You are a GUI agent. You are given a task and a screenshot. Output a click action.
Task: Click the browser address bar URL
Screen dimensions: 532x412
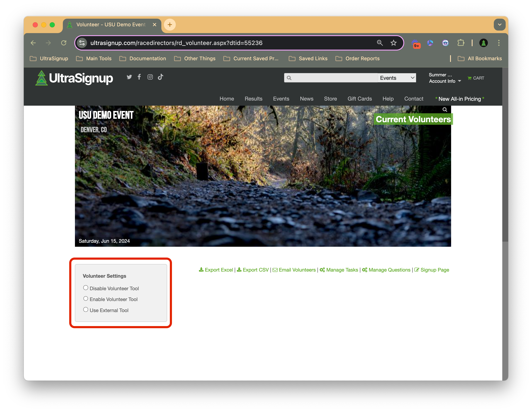pos(176,43)
